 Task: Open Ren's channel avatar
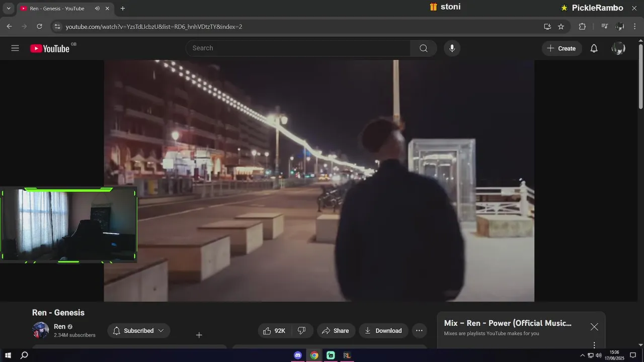click(41, 330)
